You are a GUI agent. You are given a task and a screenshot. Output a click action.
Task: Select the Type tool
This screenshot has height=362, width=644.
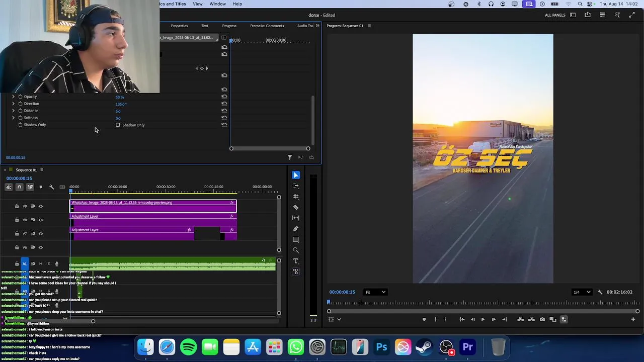click(296, 261)
